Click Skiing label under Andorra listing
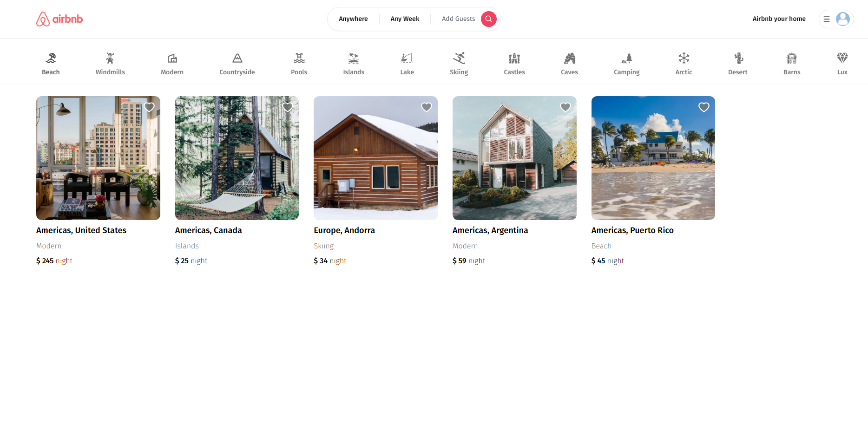Image resolution: width=868 pixels, height=423 pixels. pos(324,246)
